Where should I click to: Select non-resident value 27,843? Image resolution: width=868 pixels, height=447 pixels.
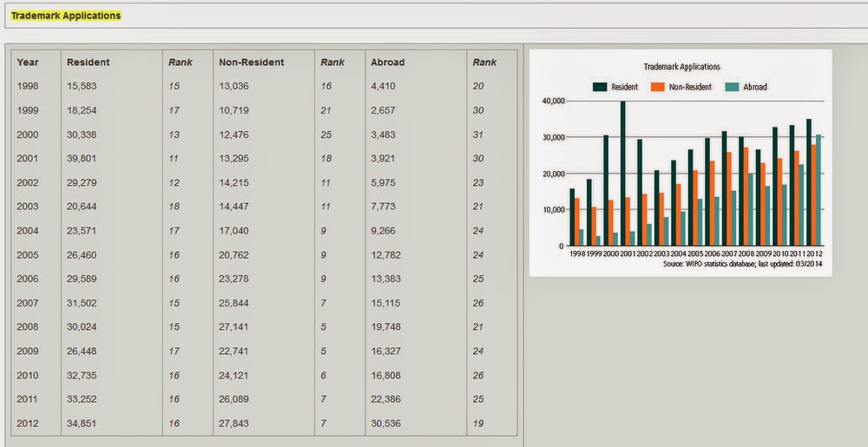233,424
